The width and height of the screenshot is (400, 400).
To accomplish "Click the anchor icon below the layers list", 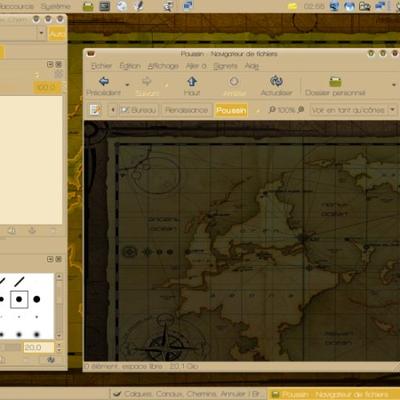I will click(x=32, y=230).
